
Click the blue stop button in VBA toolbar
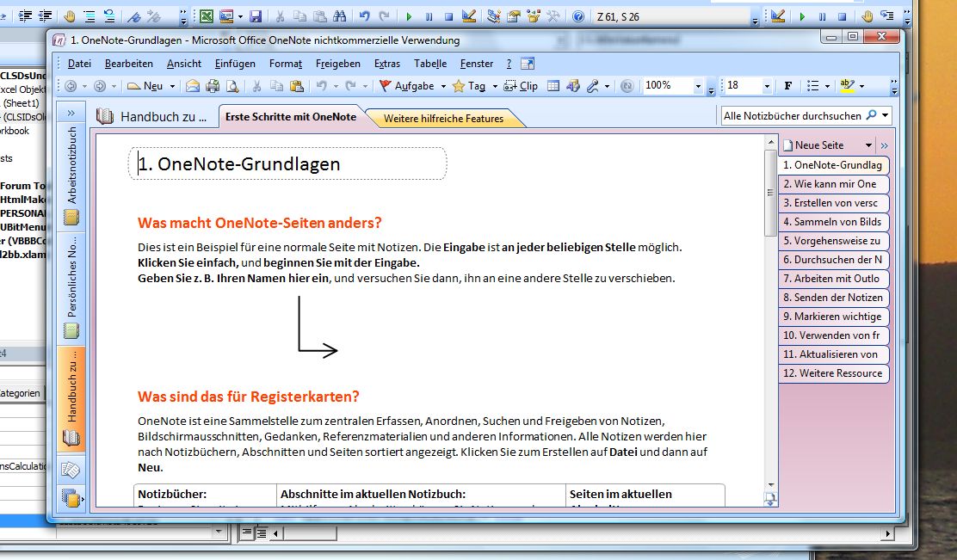pyautogui.click(x=448, y=16)
